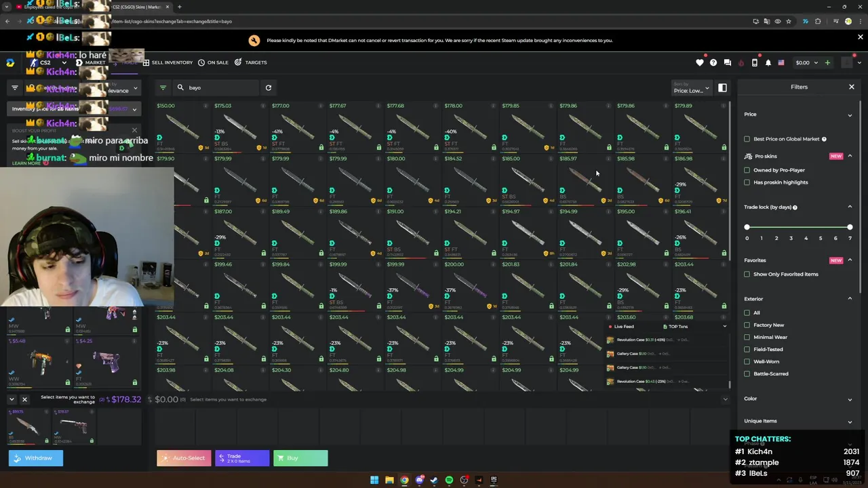868x488 pixels.
Task: Collapse the Favorites section
Action: click(x=850, y=260)
